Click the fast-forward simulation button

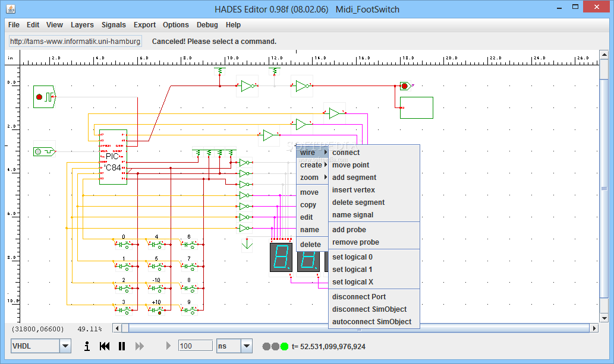click(140, 346)
